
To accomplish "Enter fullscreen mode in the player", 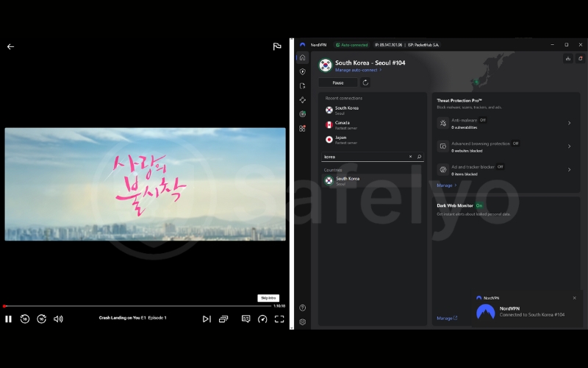I will coord(279,319).
